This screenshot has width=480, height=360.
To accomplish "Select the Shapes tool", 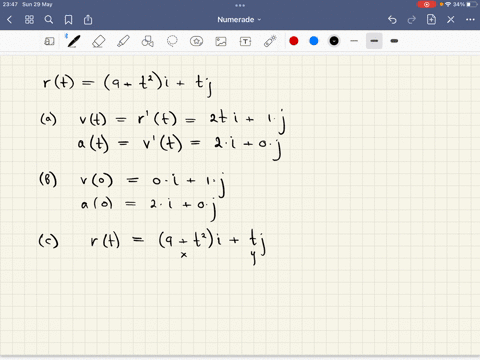I will click(x=148, y=41).
